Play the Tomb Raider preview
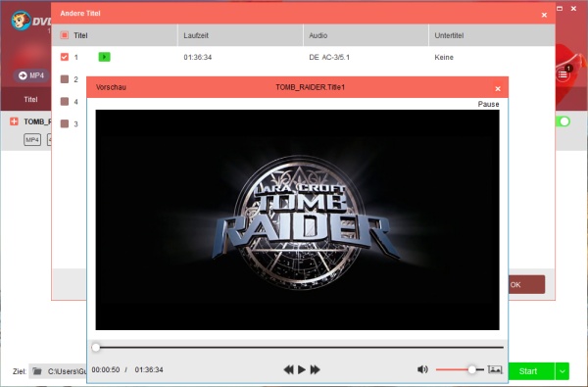Viewport: 588px width, 387px height. pos(302,369)
